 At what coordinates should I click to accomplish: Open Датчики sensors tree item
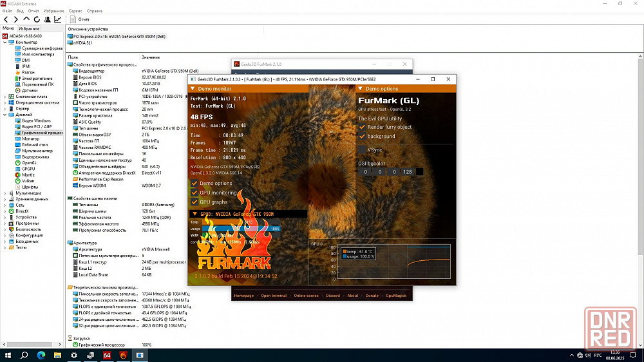30,90
